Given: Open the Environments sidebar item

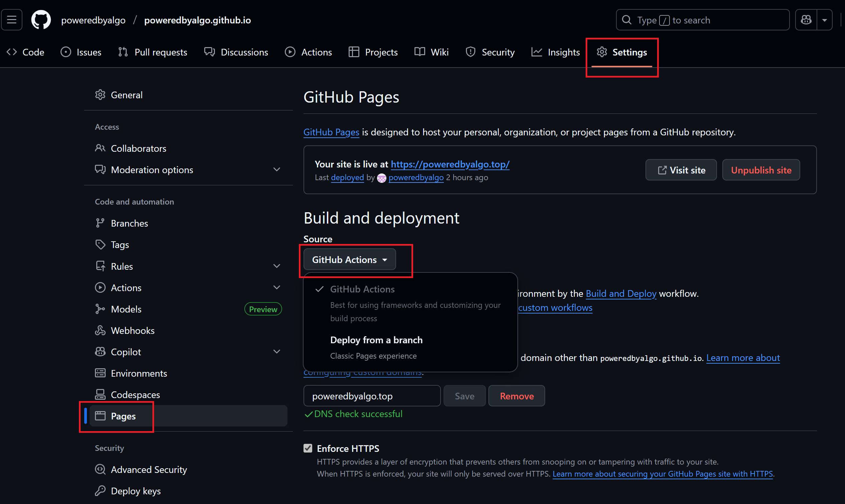Looking at the screenshot, I should tap(139, 373).
